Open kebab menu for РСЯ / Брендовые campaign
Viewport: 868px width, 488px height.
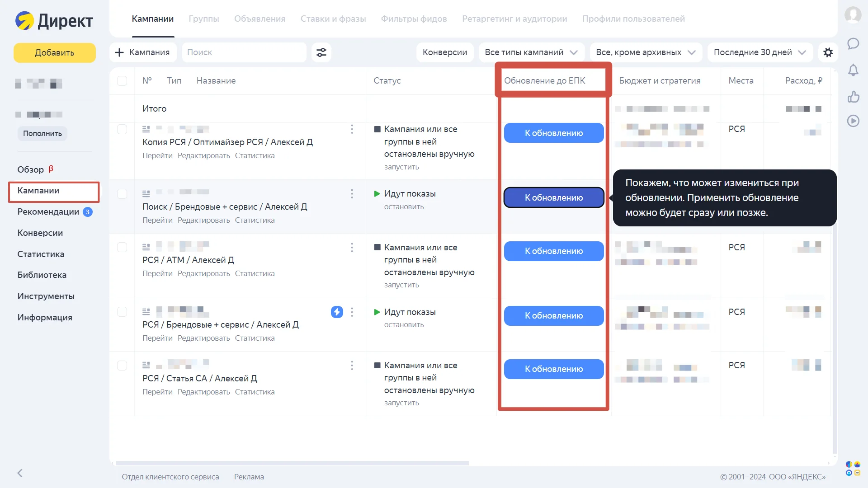(352, 312)
